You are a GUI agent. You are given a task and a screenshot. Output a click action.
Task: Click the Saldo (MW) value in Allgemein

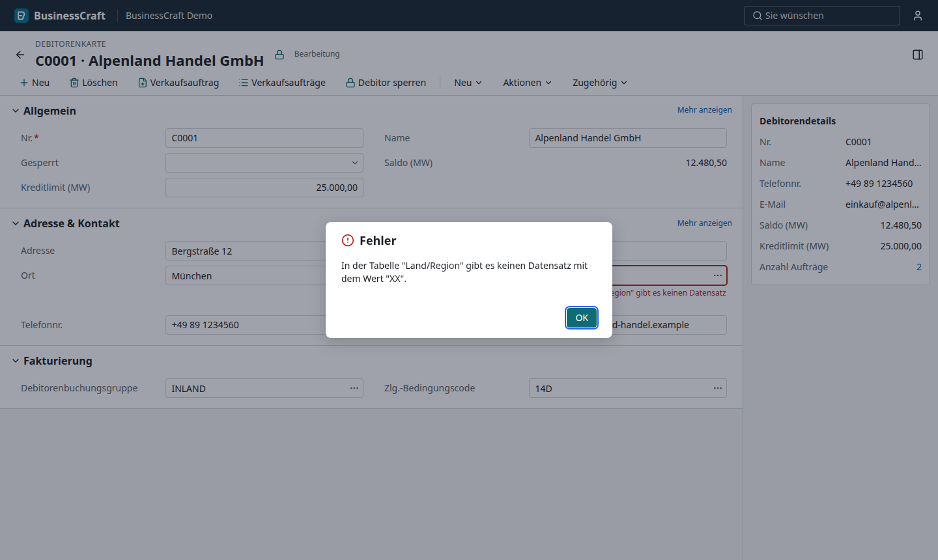(706, 163)
